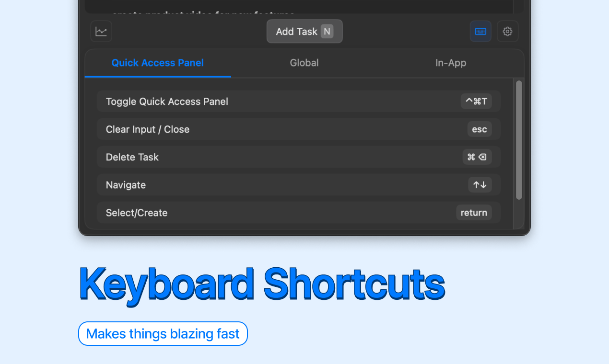Screen dimensions: 609x364
Task: Click the Select/Create shortcut row
Action: pyautogui.click(x=299, y=213)
